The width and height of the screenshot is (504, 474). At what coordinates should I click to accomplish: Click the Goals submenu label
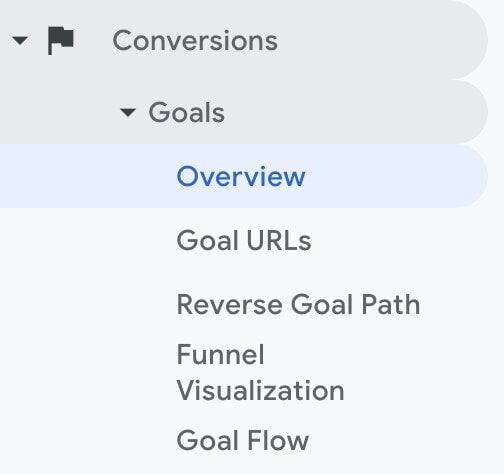[x=186, y=113]
